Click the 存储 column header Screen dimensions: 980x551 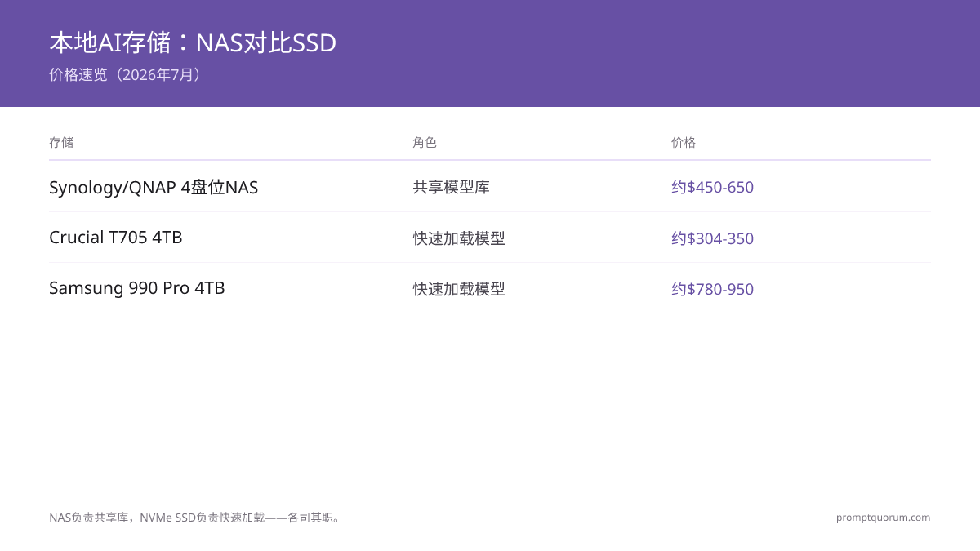click(x=61, y=142)
